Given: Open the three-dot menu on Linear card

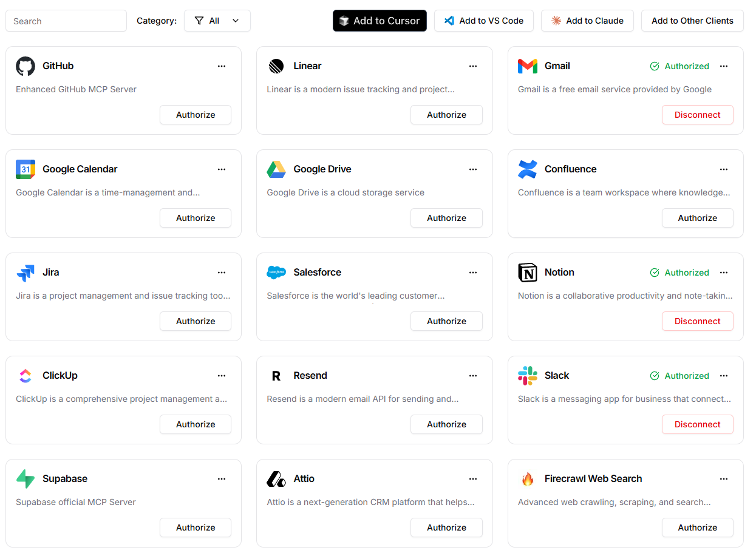Looking at the screenshot, I should coord(473,66).
